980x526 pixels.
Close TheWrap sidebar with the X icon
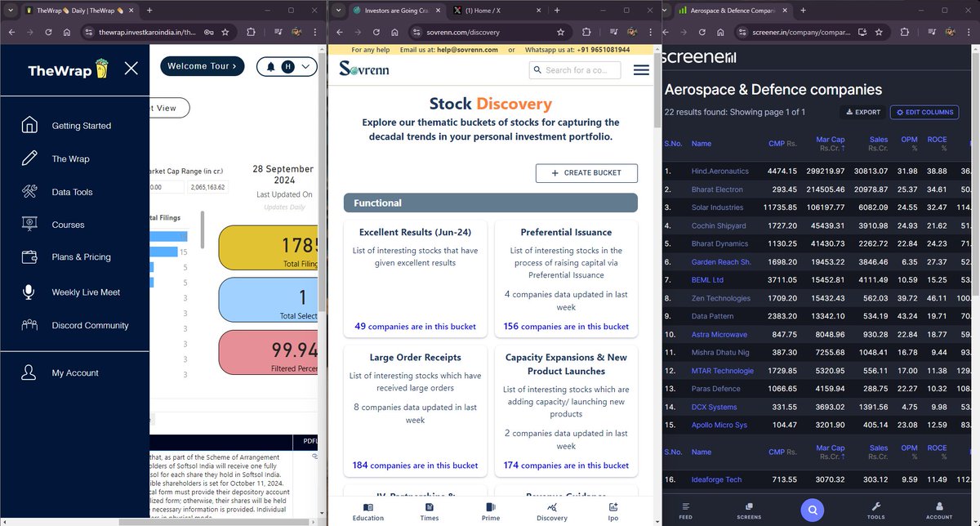click(131, 68)
